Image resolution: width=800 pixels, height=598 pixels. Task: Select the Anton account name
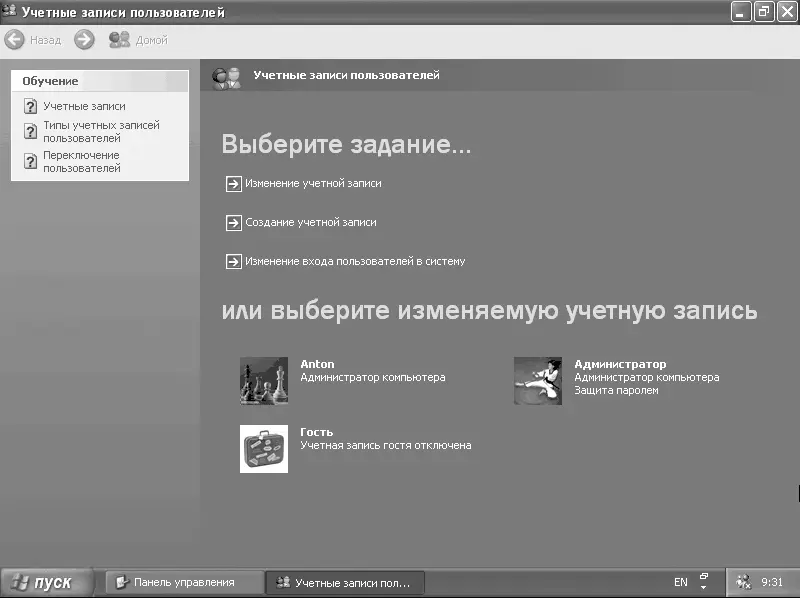pos(317,364)
